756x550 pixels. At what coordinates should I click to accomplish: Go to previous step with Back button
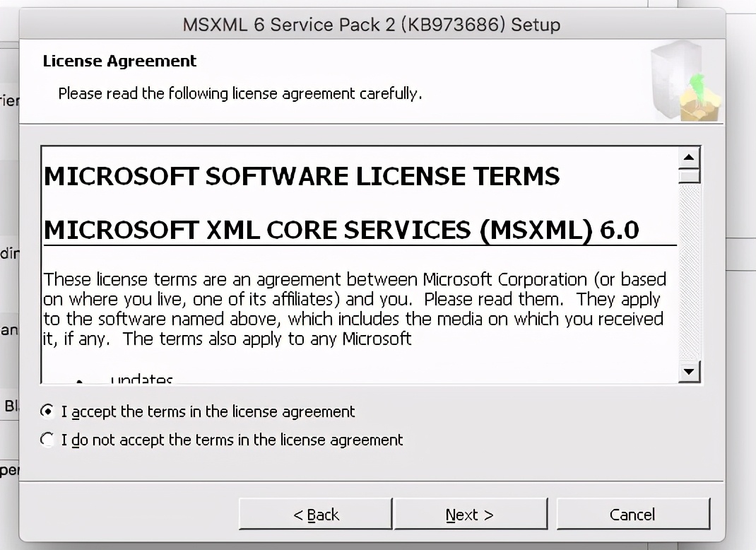coord(315,515)
